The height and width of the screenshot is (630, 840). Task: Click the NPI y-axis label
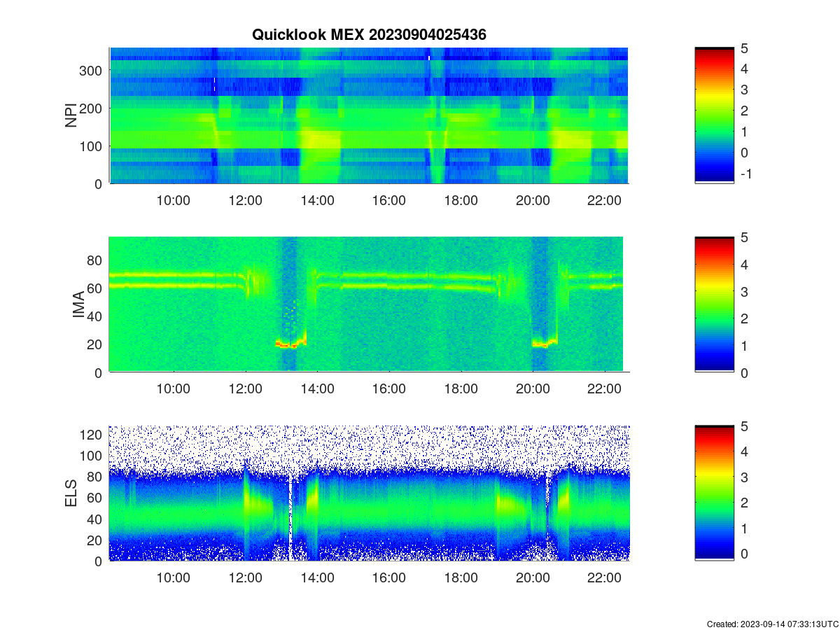(71, 115)
